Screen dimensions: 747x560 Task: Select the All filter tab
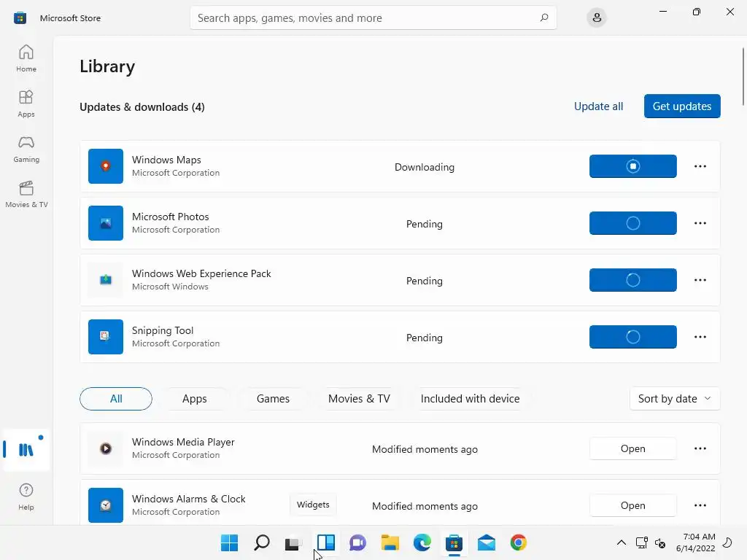pyautogui.click(x=116, y=399)
